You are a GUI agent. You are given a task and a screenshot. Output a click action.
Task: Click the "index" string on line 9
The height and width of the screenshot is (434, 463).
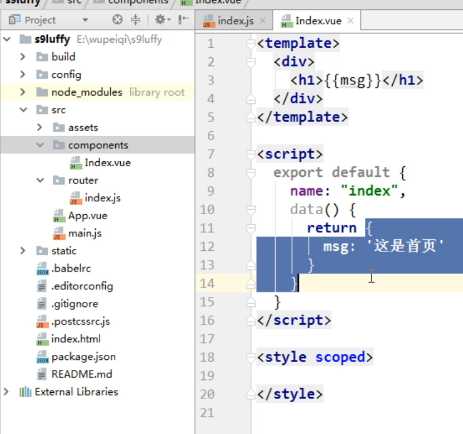369,191
